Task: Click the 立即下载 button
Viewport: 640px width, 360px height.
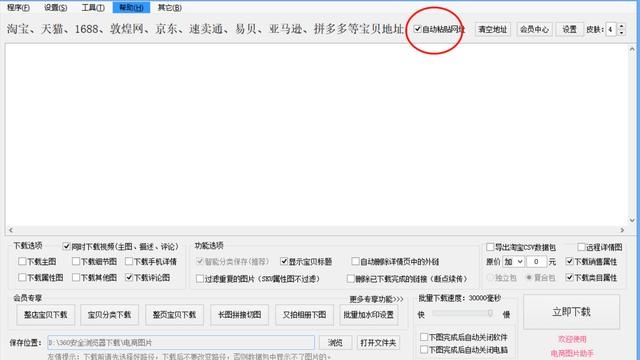Action: pos(571,312)
